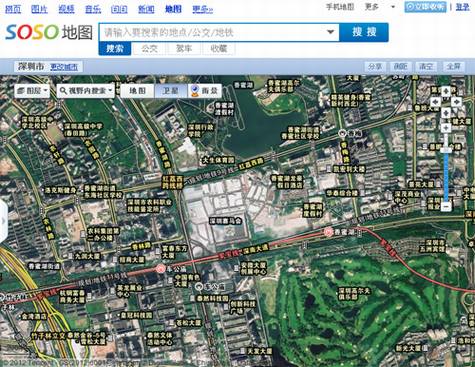Click the 红荔西路 road label
Screen dimensions: 475x367
click(x=250, y=165)
